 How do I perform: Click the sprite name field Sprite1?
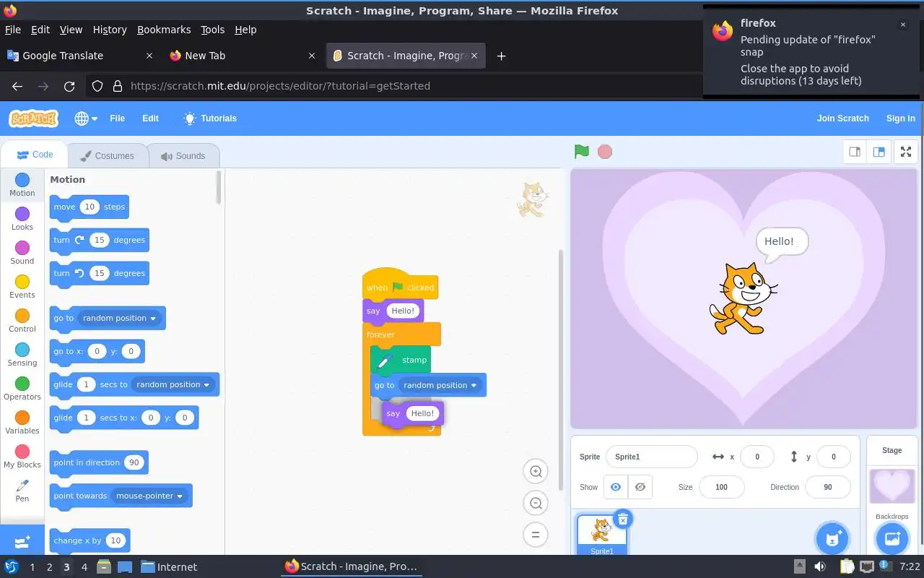[651, 457]
